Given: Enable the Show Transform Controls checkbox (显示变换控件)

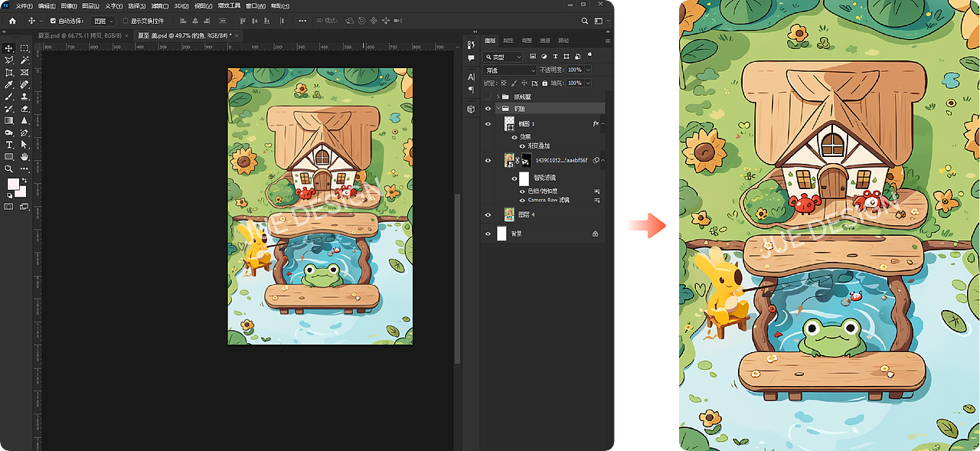Looking at the screenshot, I should (126, 21).
